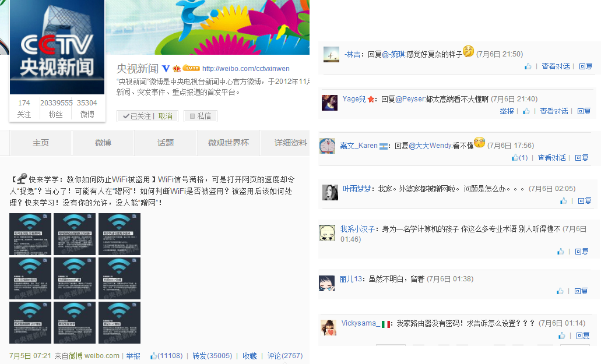Open weibo.com/cctvxinwen profile link
The width and height of the screenshot is (601, 364).
[x=245, y=69]
